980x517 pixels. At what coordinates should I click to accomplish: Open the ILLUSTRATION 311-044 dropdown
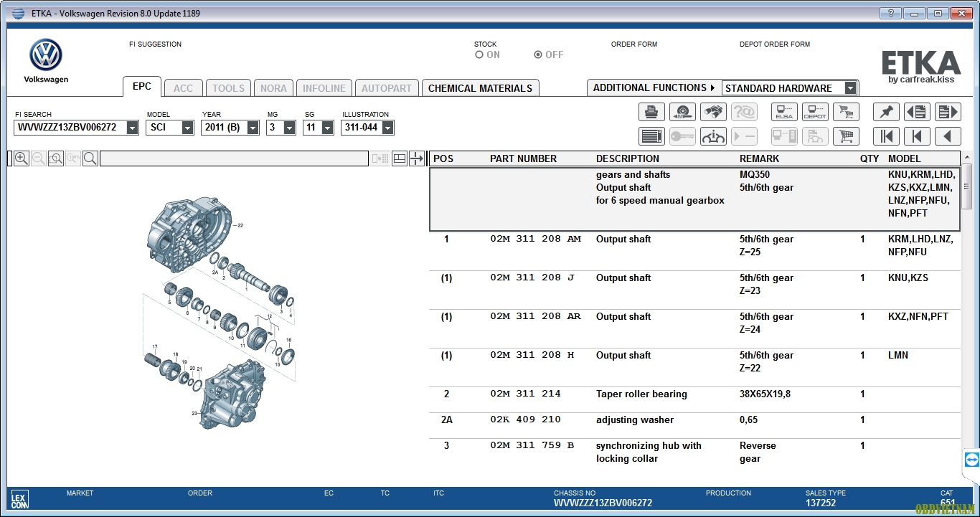tap(387, 128)
